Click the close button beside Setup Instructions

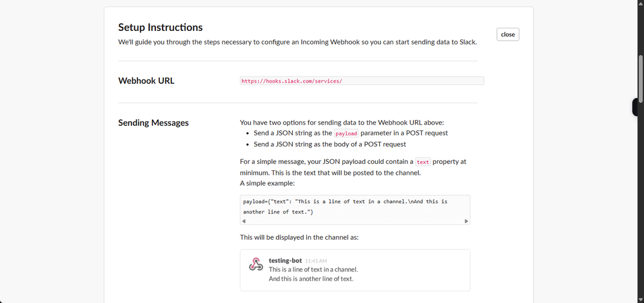coord(507,34)
